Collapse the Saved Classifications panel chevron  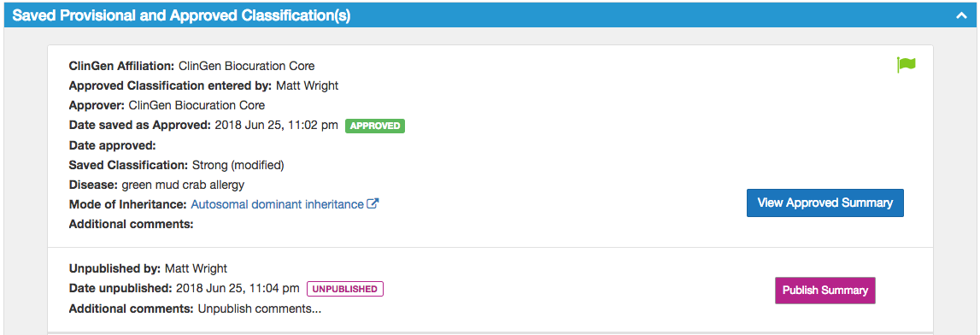pos(961,16)
